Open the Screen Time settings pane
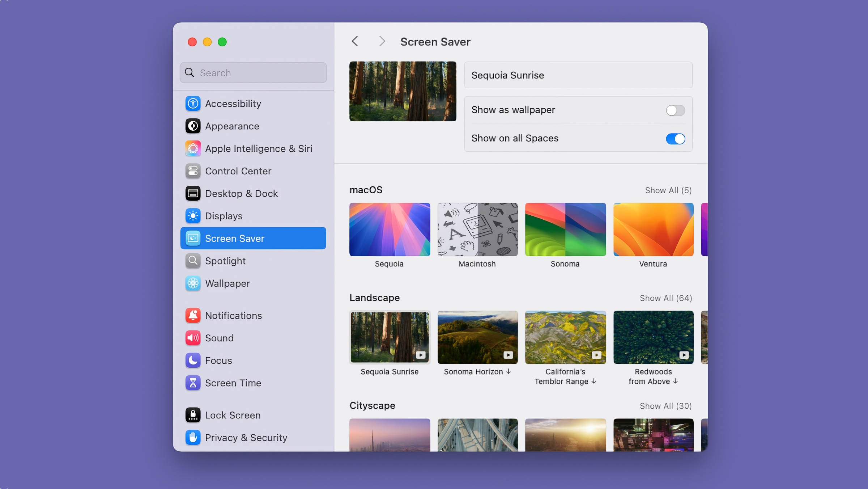The width and height of the screenshot is (868, 489). 253,383
